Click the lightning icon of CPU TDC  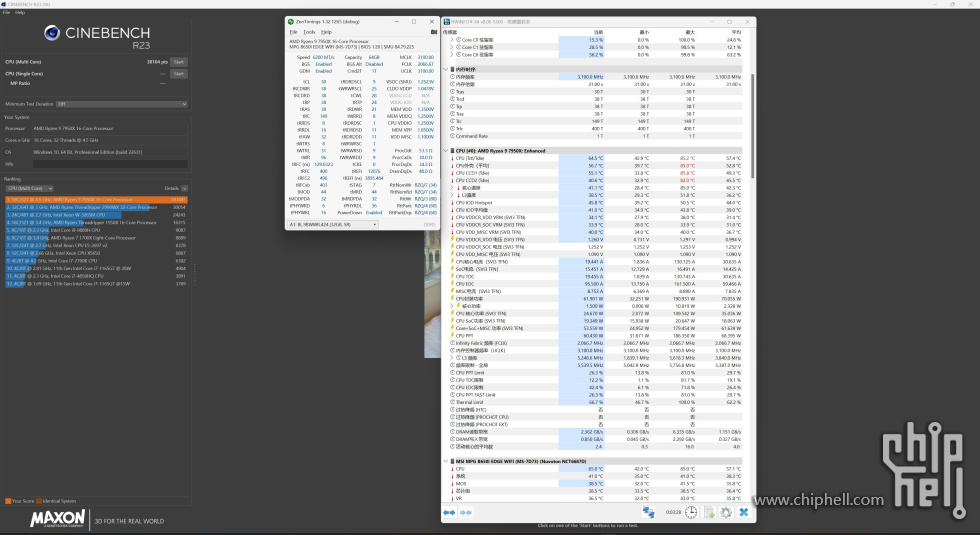pos(452,276)
